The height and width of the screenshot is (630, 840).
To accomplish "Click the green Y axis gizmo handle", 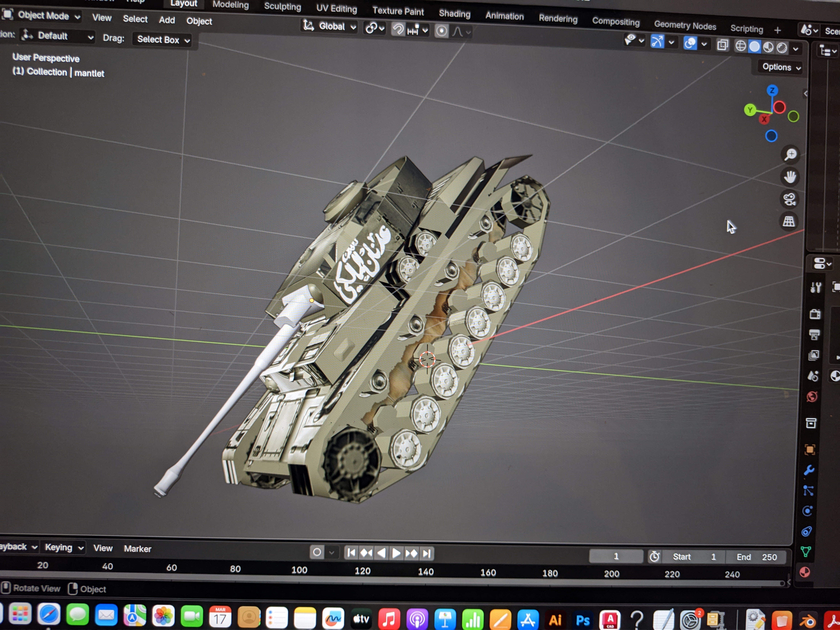I will pos(750,110).
